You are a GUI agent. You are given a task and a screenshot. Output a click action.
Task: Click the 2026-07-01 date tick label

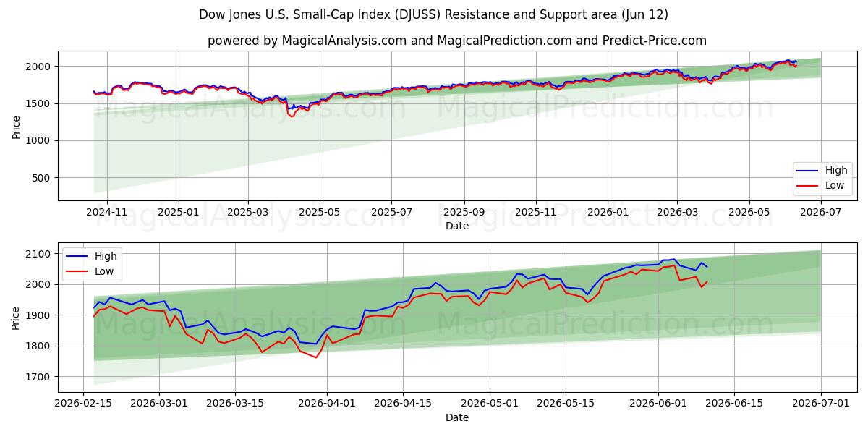821,404
